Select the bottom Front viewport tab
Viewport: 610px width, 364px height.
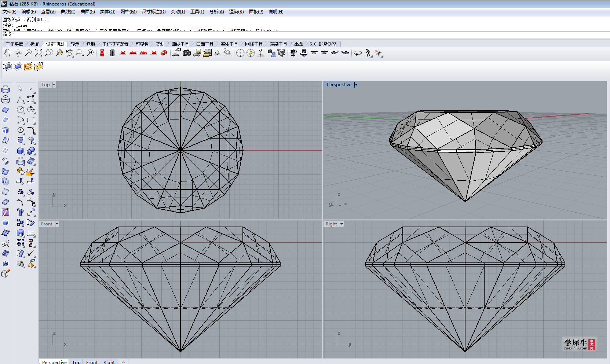click(x=92, y=362)
